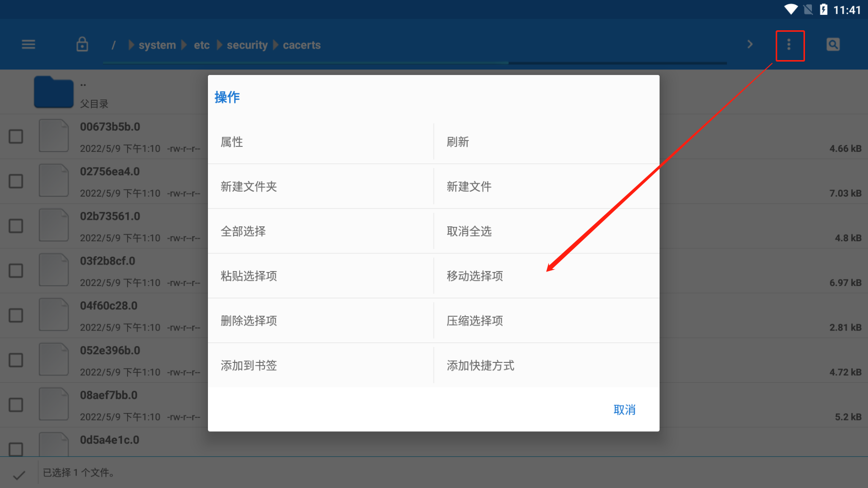This screenshot has height=488, width=868.
Task: Click the right chevron beside the path bar
Action: tap(750, 45)
